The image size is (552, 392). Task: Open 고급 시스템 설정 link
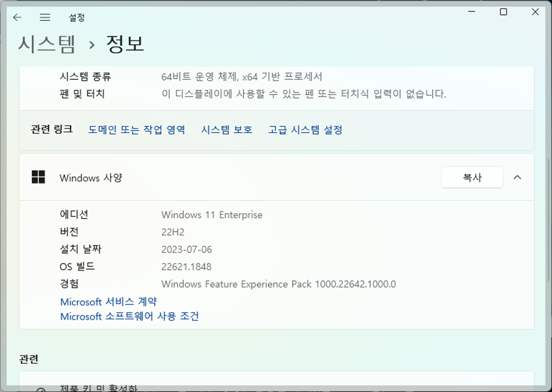tap(305, 130)
